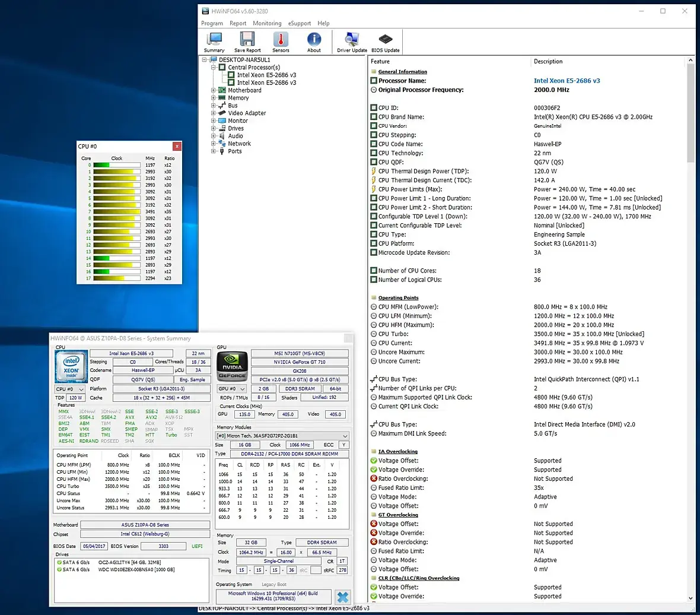The height and width of the screenshot is (615, 700).
Task: Open the Sensors thermometer icon
Action: pos(281,40)
